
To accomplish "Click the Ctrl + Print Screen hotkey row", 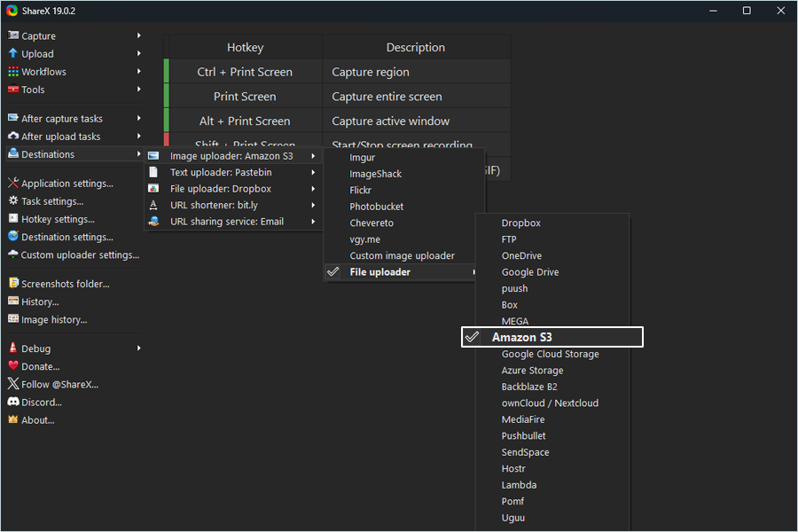I will coord(245,72).
